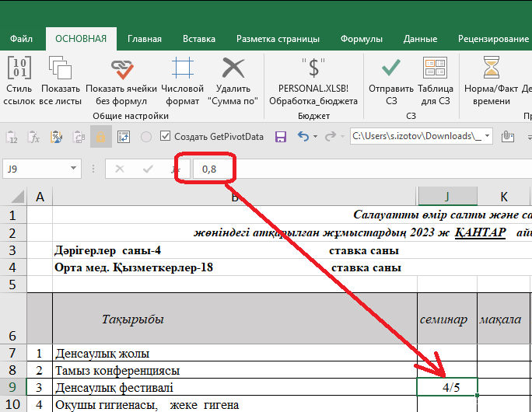Click cell with Денсаулық жолы
The image size is (532, 412).
pos(235,353)
